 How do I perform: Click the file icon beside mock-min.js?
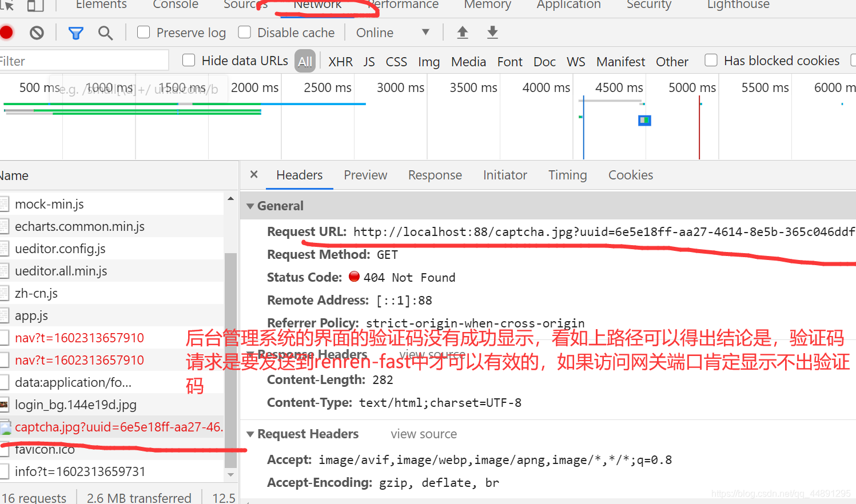(5, 204)
